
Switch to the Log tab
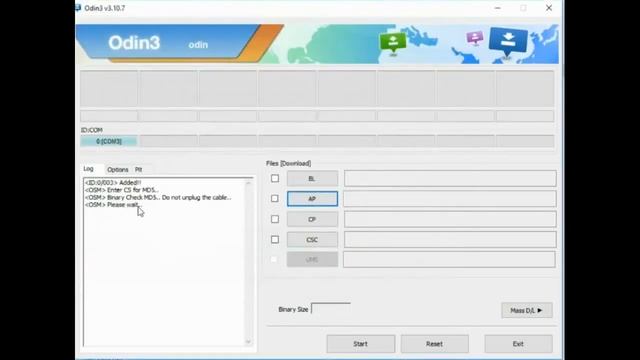pos(89,169)
